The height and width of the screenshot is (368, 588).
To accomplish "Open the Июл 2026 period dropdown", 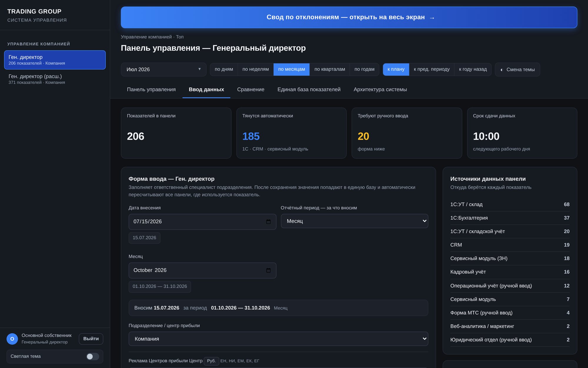I will (163, 69).
